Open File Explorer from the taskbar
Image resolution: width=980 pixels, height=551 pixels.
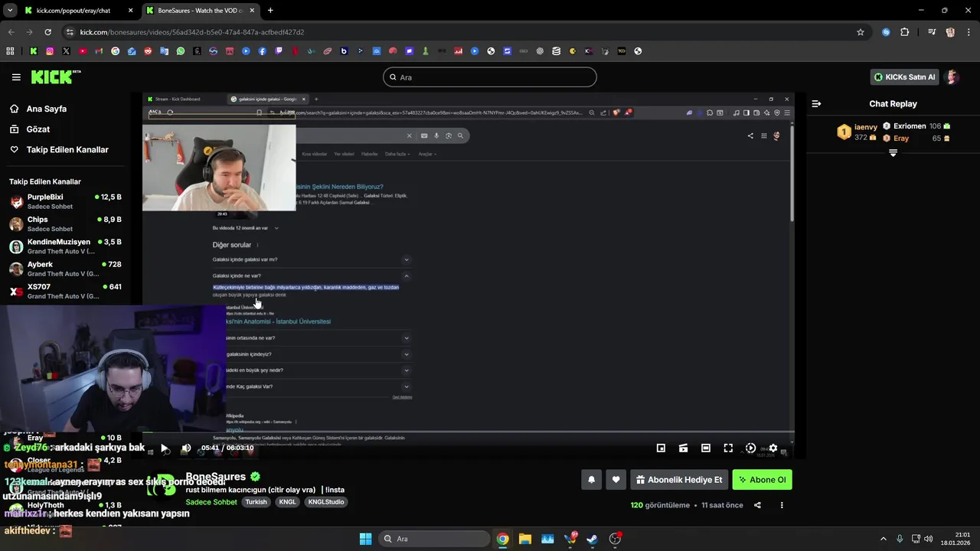[525, 539]
